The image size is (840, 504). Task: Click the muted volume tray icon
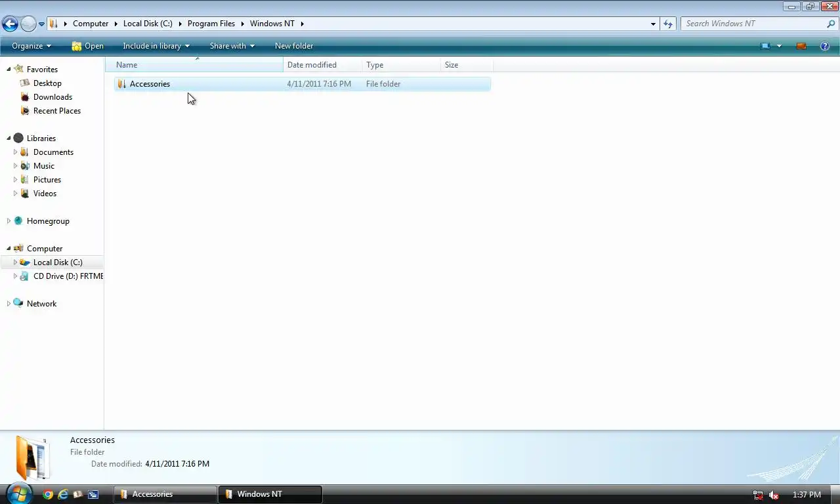click(x=774, y=495)
